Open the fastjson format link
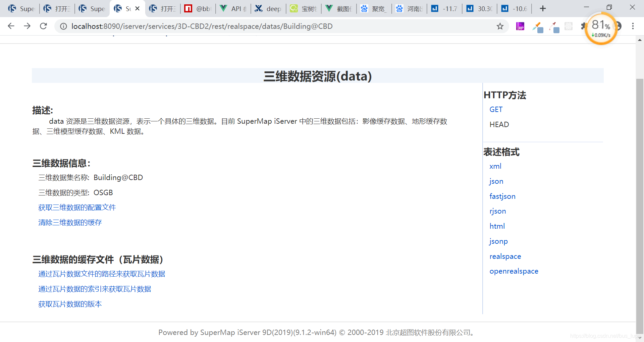This screenshot has width=644, height=342. (502, 196)
